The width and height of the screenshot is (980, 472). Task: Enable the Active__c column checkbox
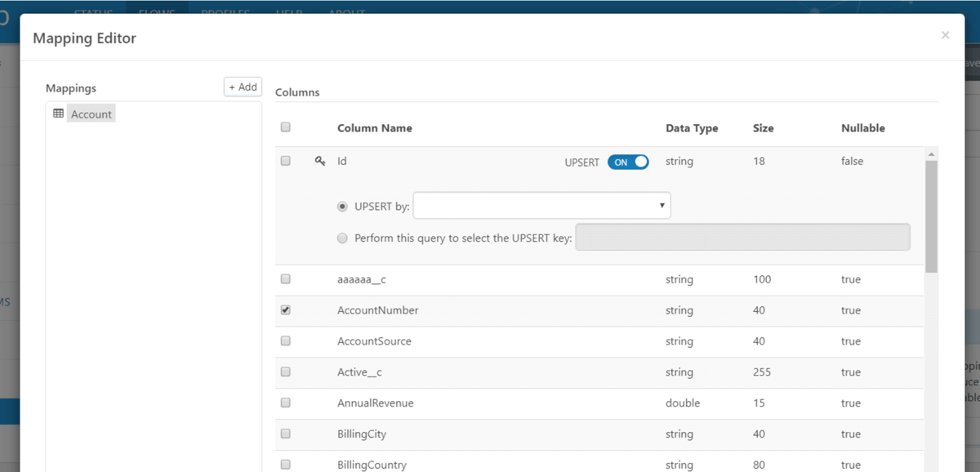286,372
